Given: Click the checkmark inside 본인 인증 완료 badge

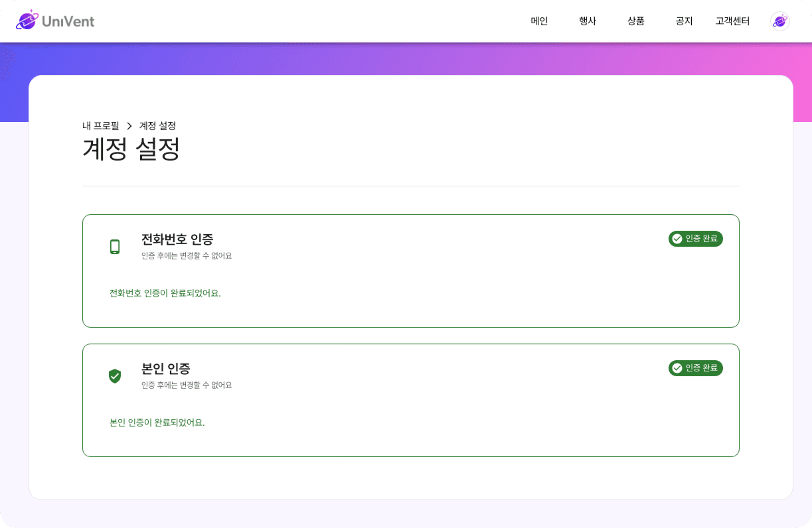Looking at the screenshot, I should (677, 367).
